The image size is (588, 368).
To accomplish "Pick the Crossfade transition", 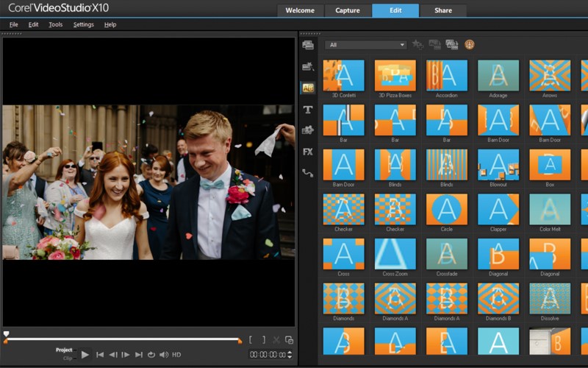I will click(x=447, y=254).
